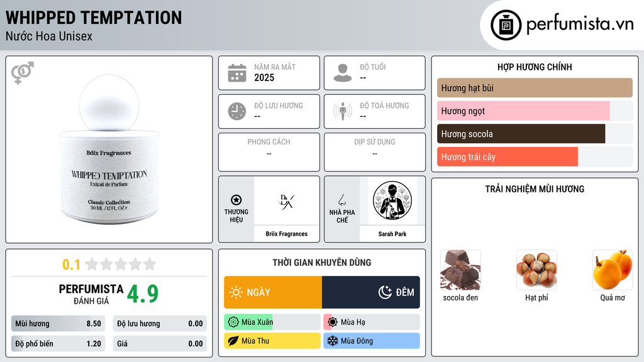Click the Dịp sử dụng info box
644x362 pixels.
click(x=375, y=152)
